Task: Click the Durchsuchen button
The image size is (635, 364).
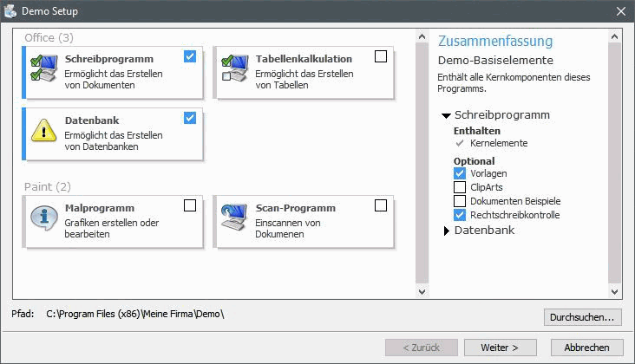Action: tap(583, 317)
